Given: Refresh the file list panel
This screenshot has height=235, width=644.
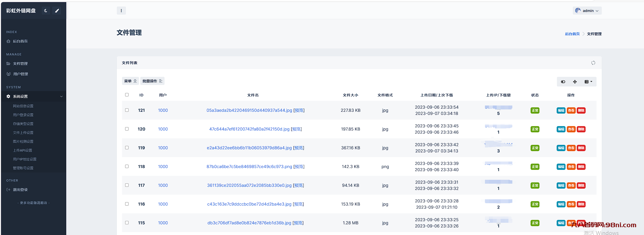Looking at the screenshot, I should (593, 63).
